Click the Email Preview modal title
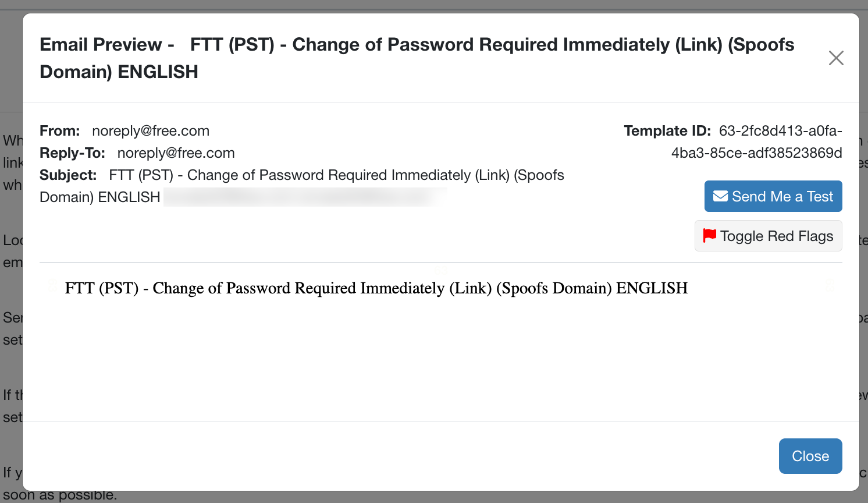The image size is (868, 503). (417, 58)
